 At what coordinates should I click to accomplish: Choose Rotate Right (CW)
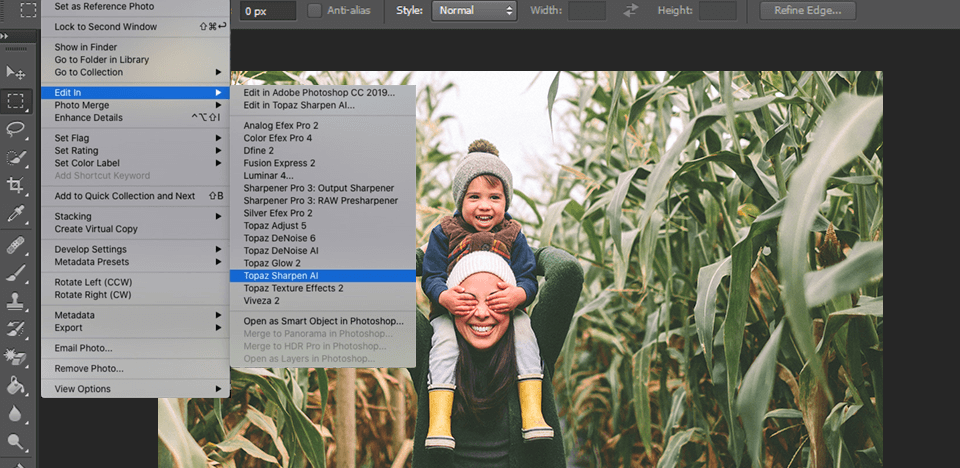coord(135,295)
